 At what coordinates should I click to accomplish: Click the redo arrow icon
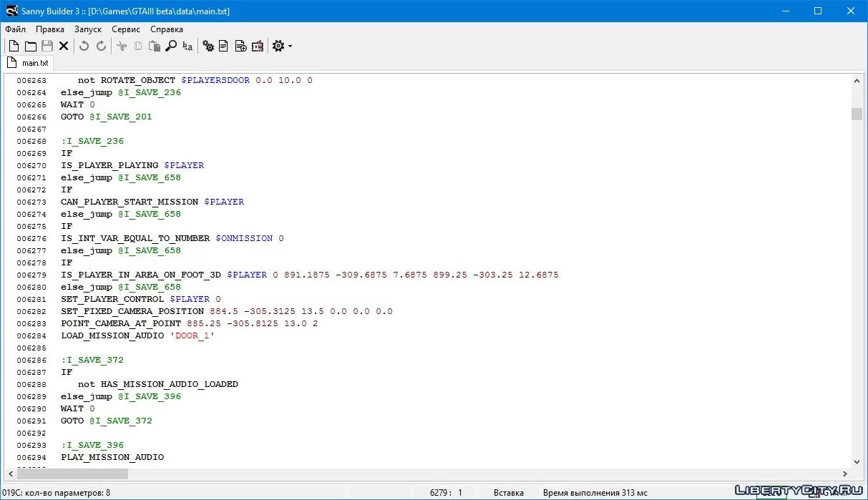click(101, 46)
